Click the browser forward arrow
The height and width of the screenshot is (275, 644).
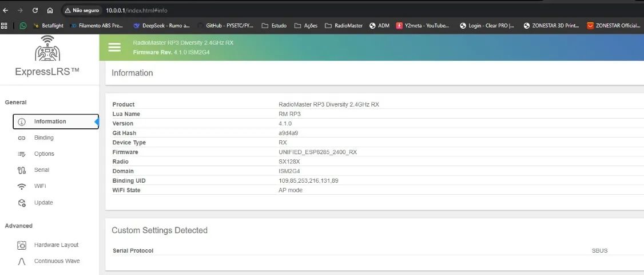20,10
